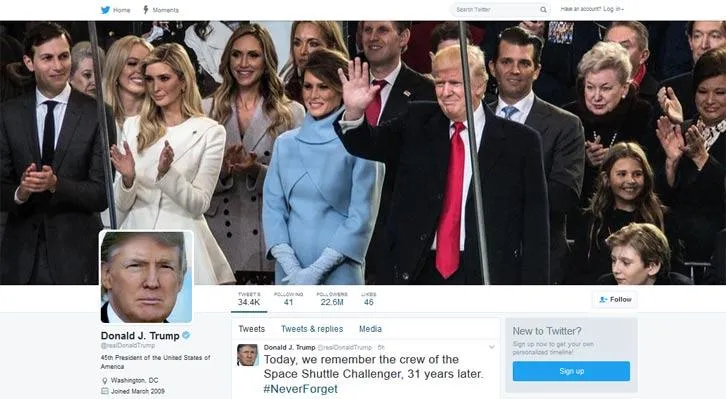Click the Washington, DC location pin icon
This screenshot has height=399, width=726.
coord(105,380)
